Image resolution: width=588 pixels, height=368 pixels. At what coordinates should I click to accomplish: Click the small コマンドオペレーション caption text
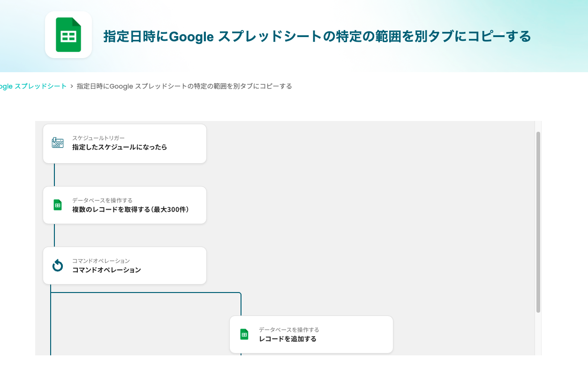click(x=101, y=261)
